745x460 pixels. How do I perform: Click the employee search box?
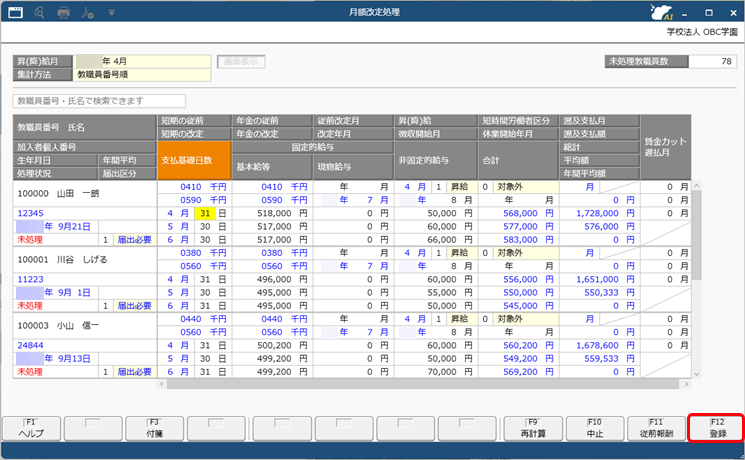(99, 101)
